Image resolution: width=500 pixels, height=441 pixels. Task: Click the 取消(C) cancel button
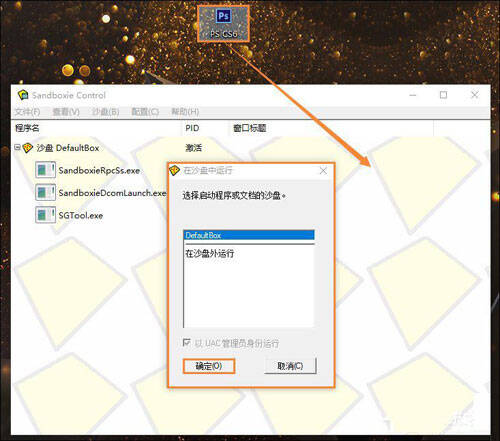(290, 366)
